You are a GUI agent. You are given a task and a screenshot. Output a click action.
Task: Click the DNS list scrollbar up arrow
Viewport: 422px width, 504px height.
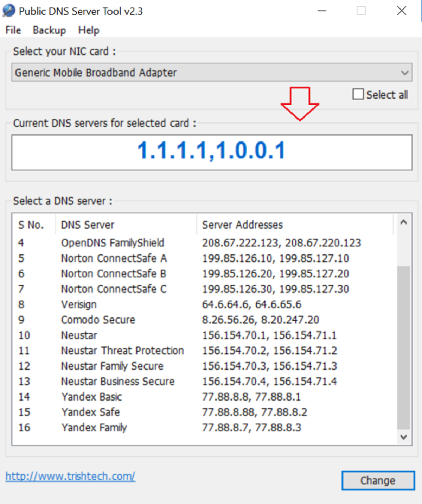(403, 222)
